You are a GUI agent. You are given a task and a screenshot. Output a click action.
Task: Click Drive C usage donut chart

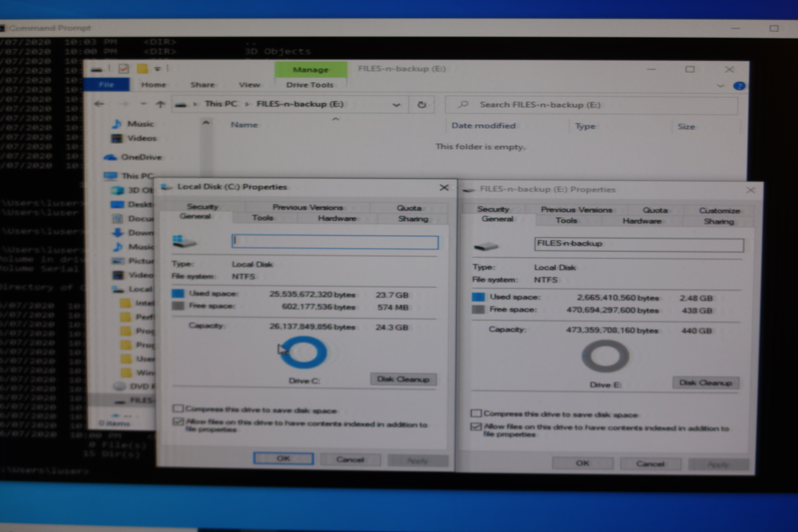click(304, 352)
